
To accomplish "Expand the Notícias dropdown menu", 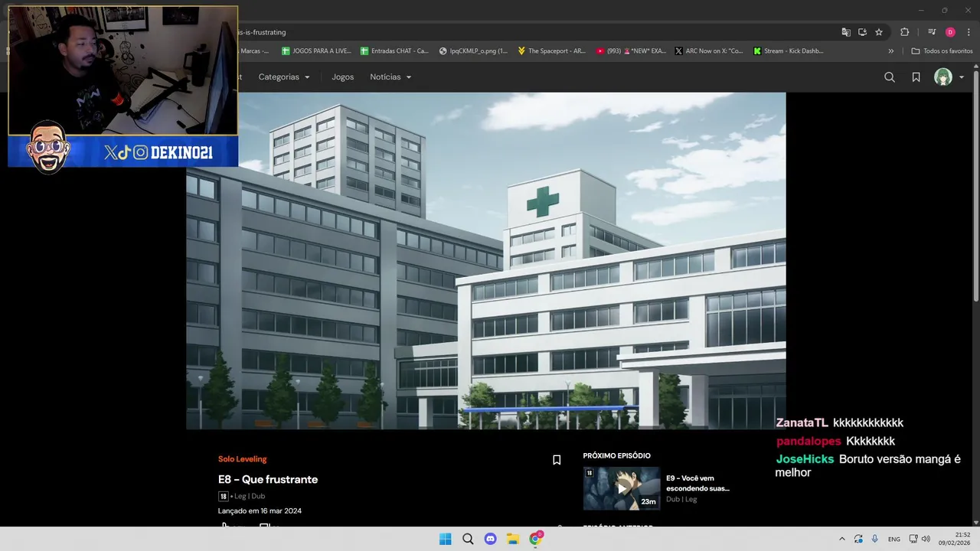I will (390, 77).
